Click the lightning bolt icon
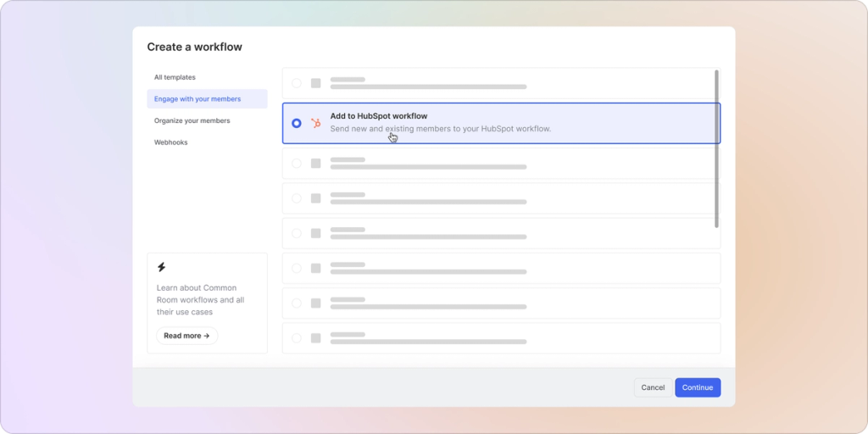This screenshot has height=434, width=868. (x=161, y=267)
